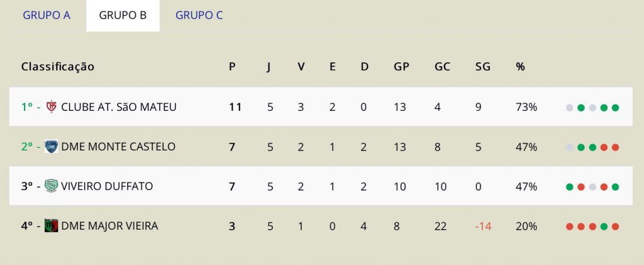Click the DME Monte Castelo crest icon

[x=52, y=147]
